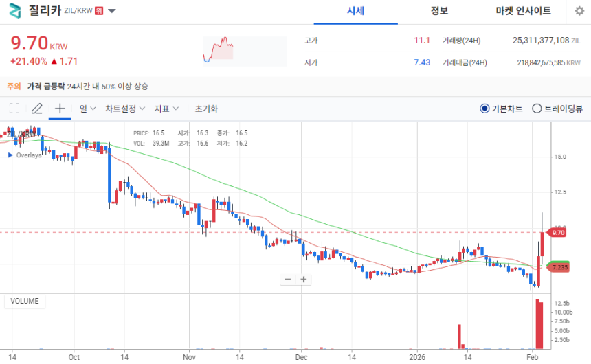Click the VOL 39.3M readout

click(x=151, y=144)
